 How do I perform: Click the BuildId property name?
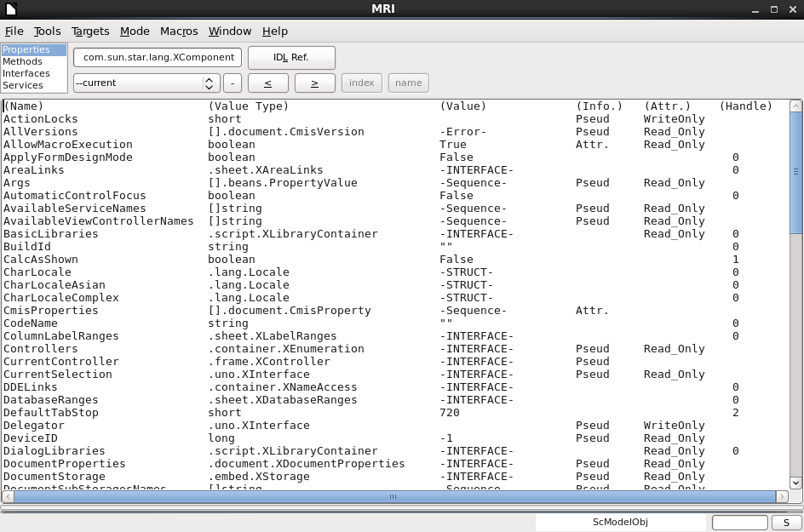click(27, 247)
